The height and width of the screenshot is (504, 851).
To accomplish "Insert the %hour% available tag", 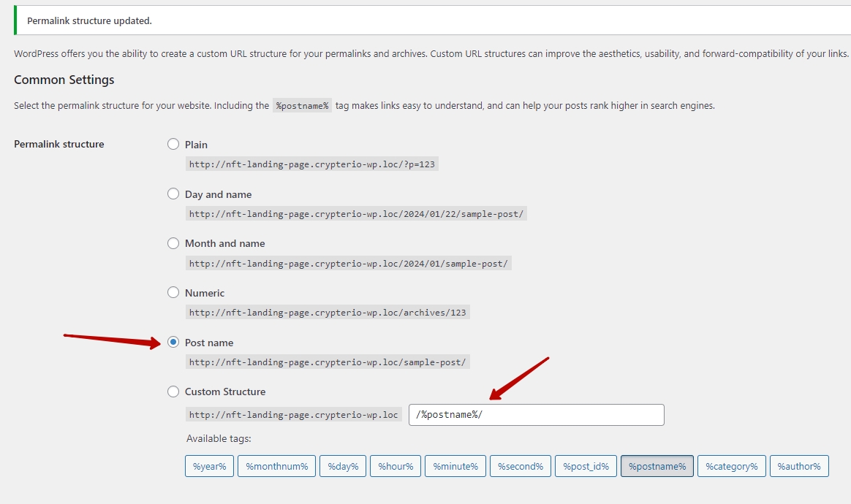I will click(x=395, y=466).
